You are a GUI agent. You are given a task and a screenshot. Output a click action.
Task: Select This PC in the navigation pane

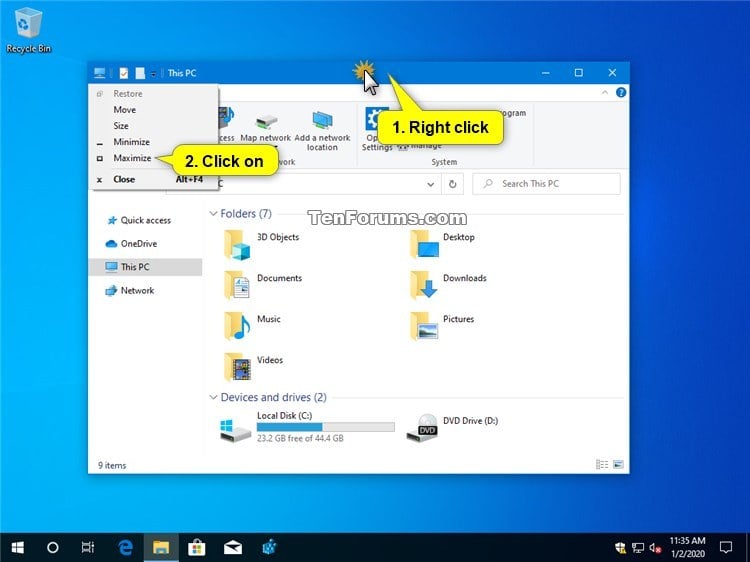coord(145,267)
